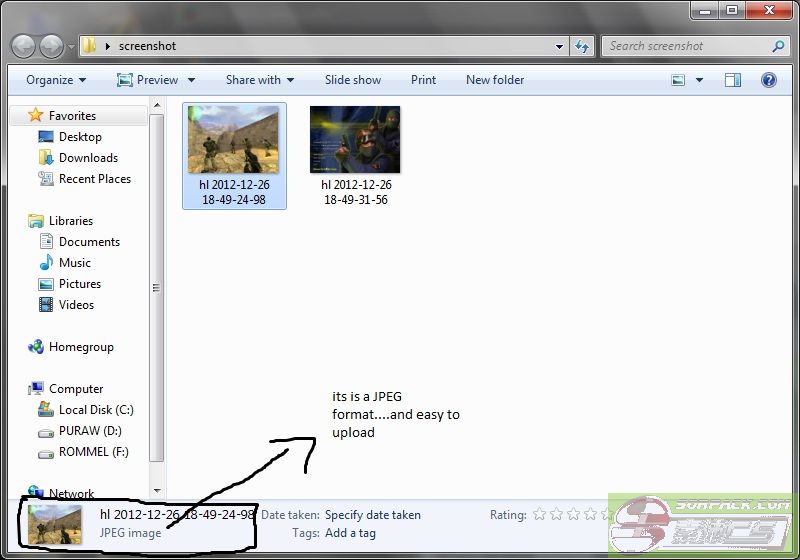Click the search magnifier icon
800x560 pixels.
[x=778, y=46]
